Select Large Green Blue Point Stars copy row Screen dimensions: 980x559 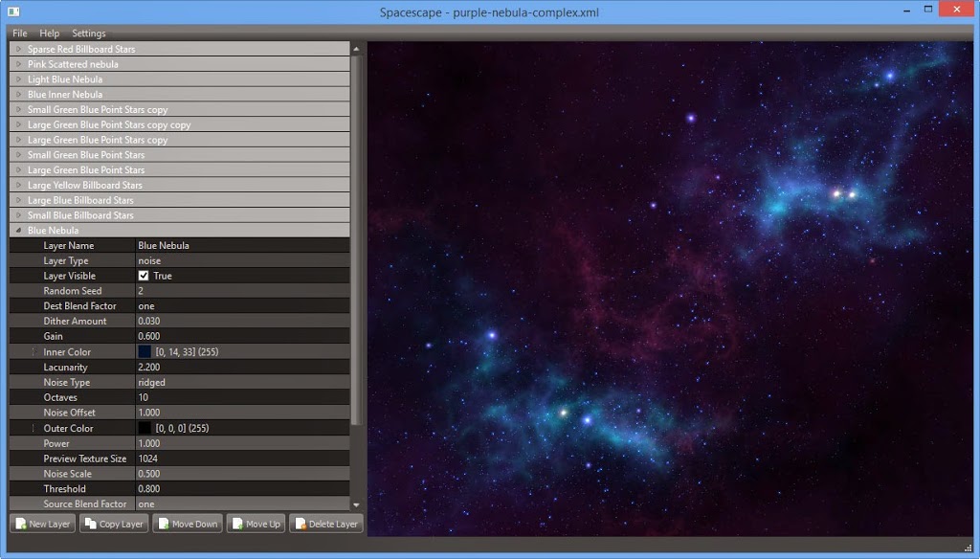pos(179,140)
